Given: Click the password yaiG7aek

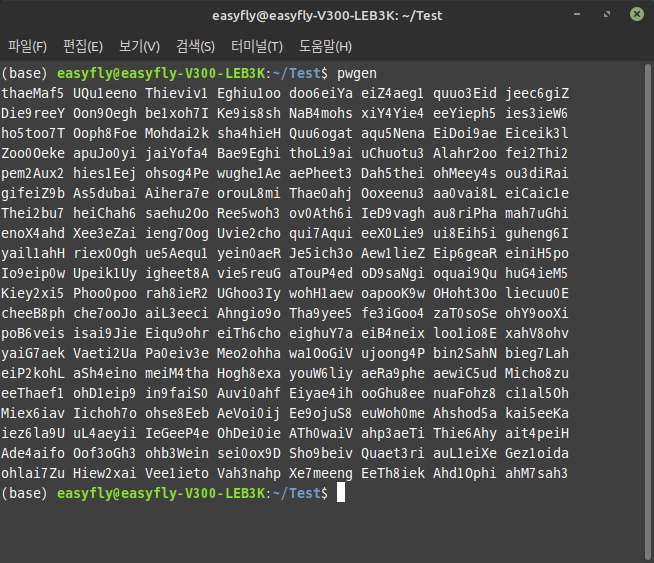Looking at the screenshot, I should coord(33,354).
